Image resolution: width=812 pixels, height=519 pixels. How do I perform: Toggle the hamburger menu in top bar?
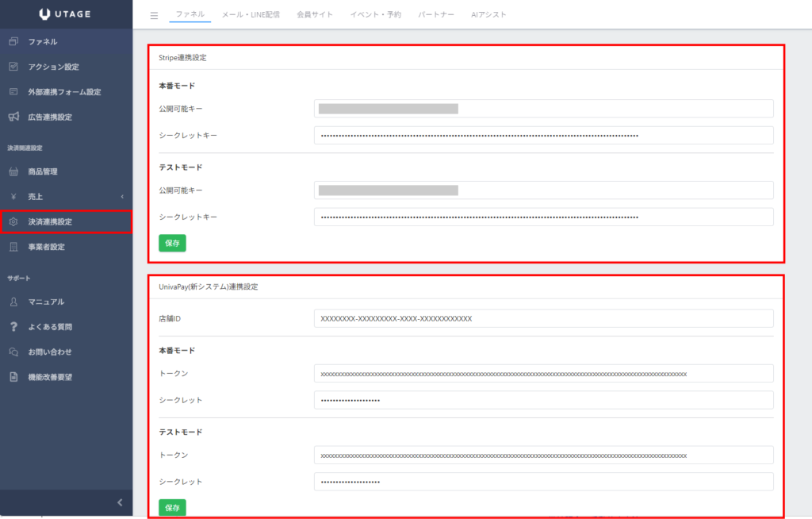[154, 15]
